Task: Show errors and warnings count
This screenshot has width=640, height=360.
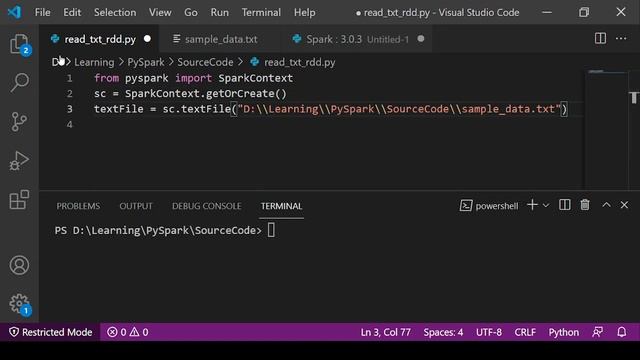Action: pyautogui.click(x=128, y=332)
